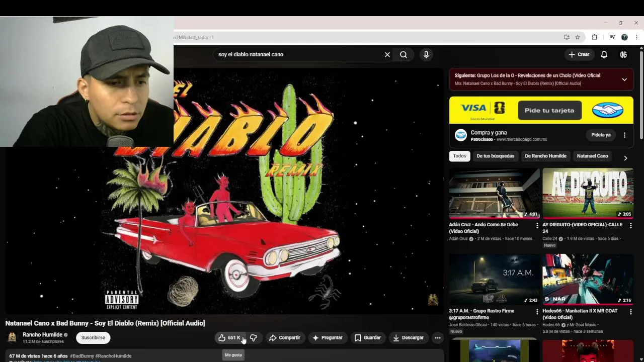The width and height of the screenshot is (644, 362).
Task: Open 3:17 A.M. Grupo Rastro Firme thumbnail
Action: pyautogui.click(x=494, y=279)
